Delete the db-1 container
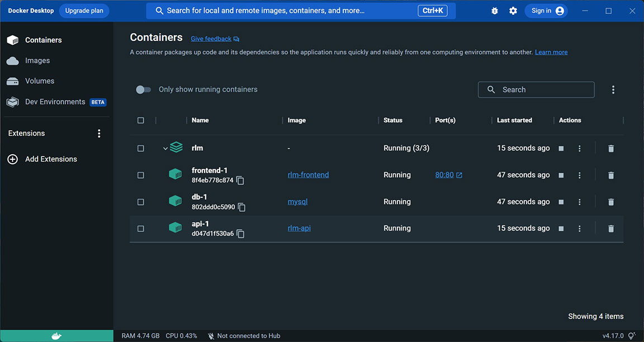Image resolution: width=644 pixels, height=342 pixels. 610,202
